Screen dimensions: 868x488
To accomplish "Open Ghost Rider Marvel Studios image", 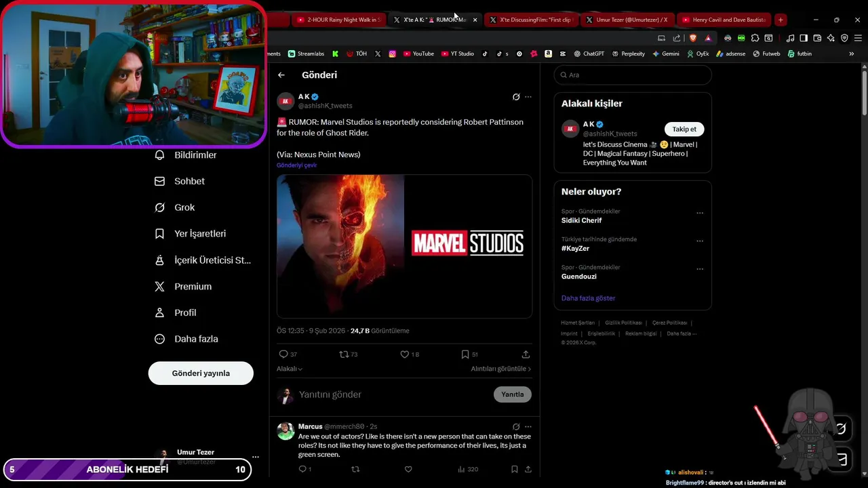I will [x=404, y=246].
